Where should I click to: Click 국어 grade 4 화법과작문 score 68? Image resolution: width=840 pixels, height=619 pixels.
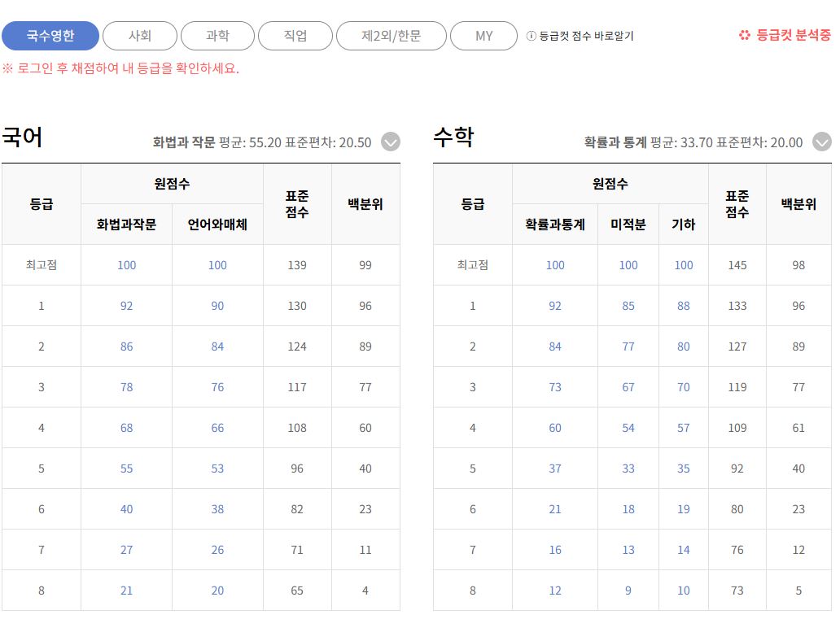tap(126, 428)
